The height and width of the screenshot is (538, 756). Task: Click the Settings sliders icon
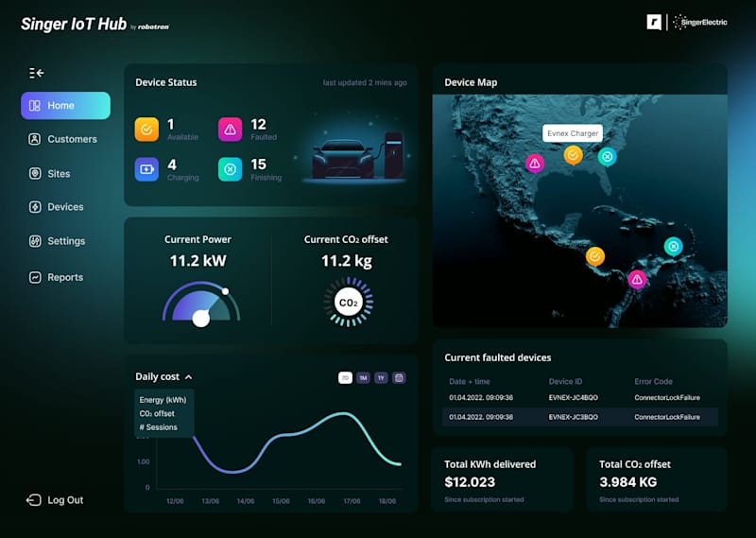click(35, 241)
